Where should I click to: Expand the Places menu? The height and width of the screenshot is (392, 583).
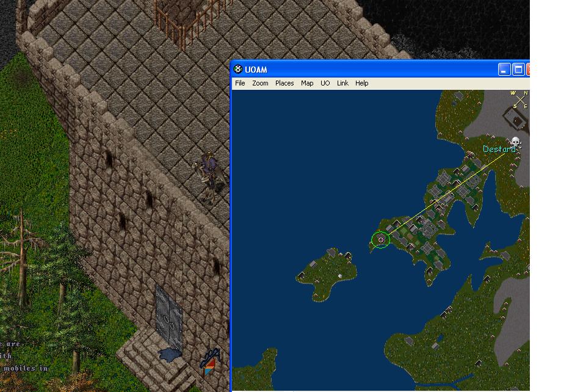pos(284,83)
